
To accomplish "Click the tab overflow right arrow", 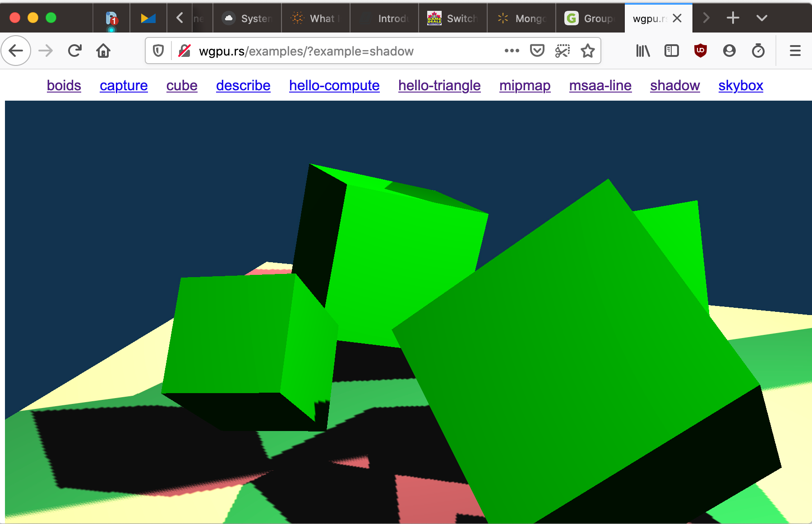I will 706,18.
